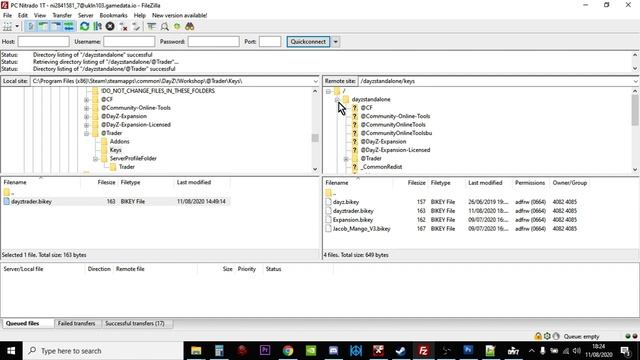Screen dimensions: 640x360
Task: Open the Local site path dropdown
Action: point(315,81)
